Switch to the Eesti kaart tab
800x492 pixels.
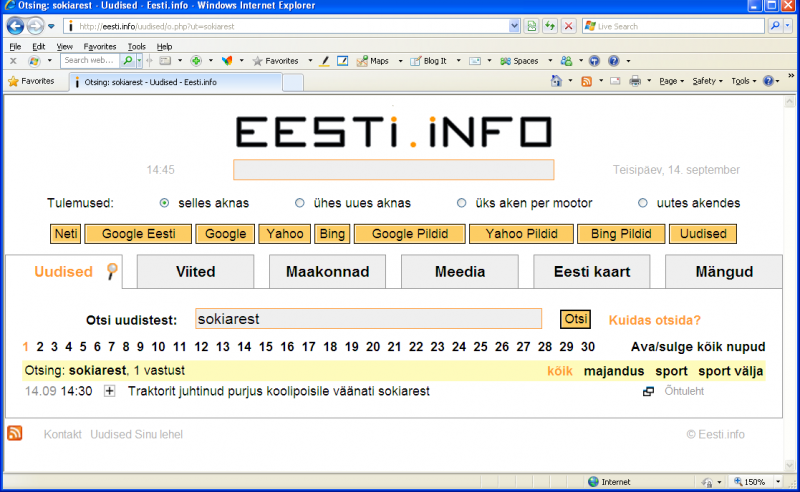pos(592,272)
